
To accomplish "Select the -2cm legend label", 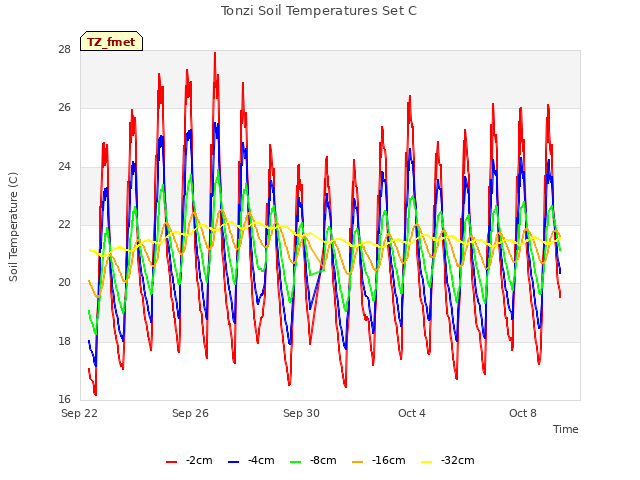I will pos(199,460).
